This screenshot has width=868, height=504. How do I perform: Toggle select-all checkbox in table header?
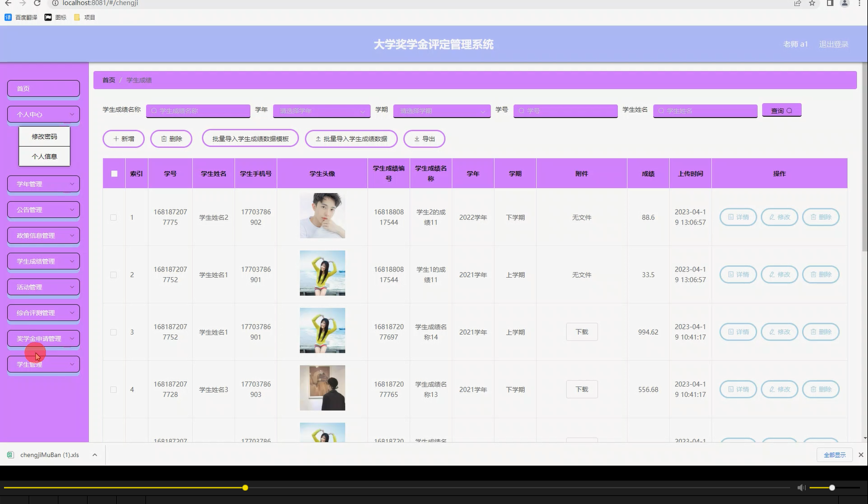click(114, 174)
